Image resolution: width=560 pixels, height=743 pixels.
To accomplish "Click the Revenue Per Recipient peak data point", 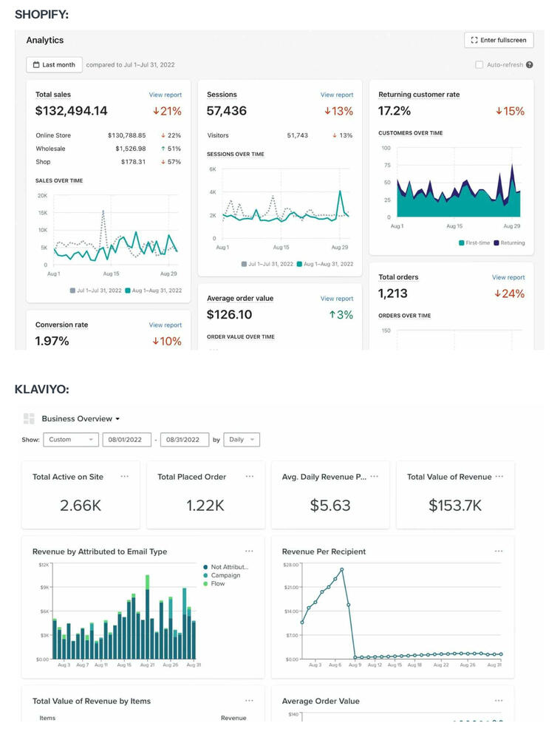I will point(342,569).
